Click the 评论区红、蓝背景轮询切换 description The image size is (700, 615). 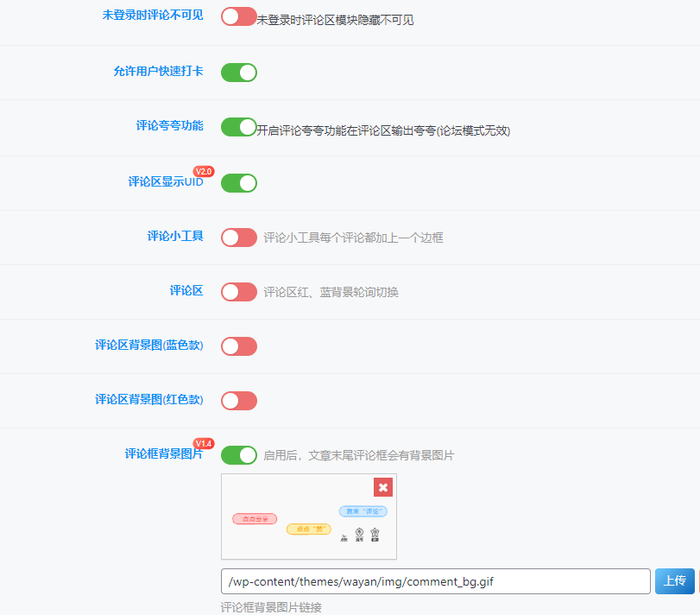(331, 292)
